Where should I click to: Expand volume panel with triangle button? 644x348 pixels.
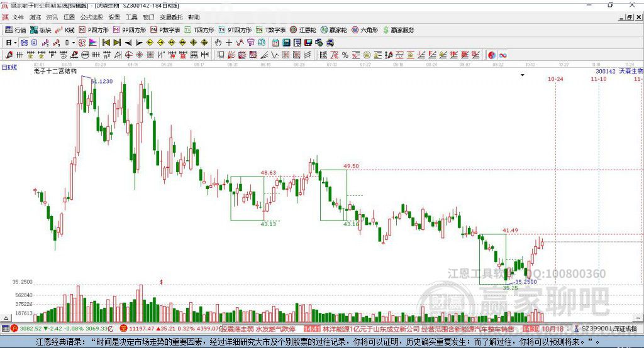tap(6, 318)
